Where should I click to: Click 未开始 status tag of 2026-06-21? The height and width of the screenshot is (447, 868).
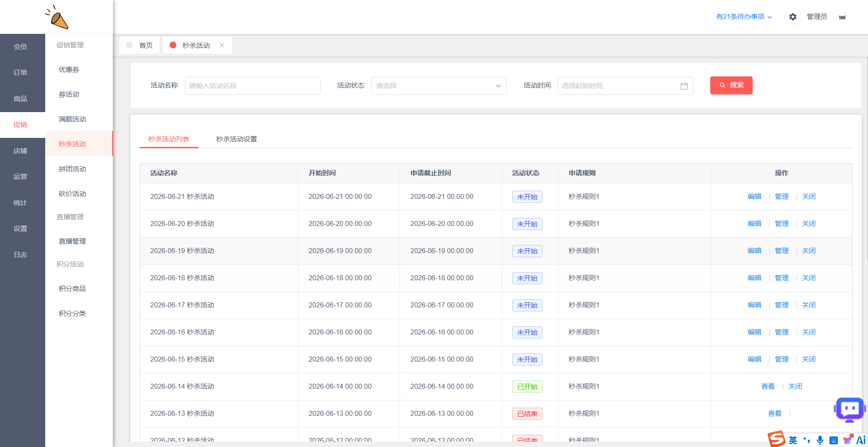click(527, 197)
